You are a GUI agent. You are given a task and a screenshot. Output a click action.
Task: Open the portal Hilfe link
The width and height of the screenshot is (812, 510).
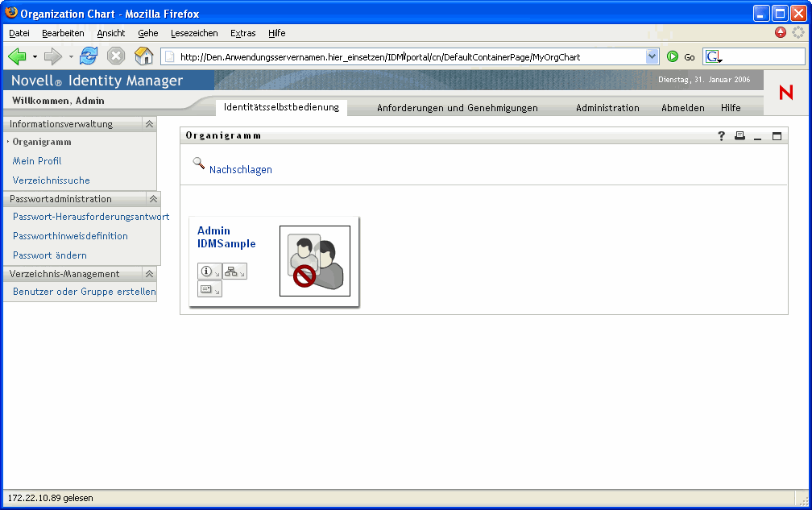[x=731, y=108]
